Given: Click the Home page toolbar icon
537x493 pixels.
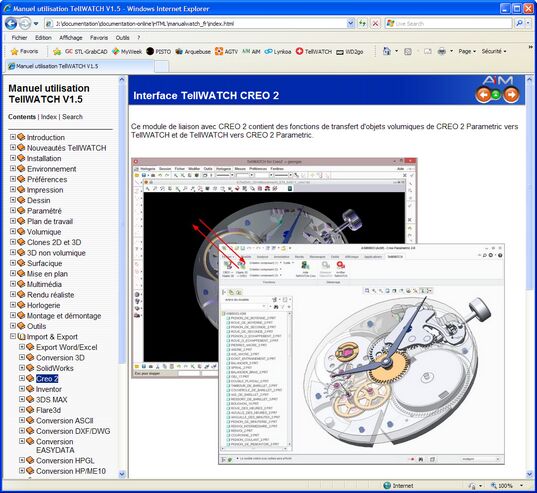Looking at the screenshot, I should click(x=387, y=51).
